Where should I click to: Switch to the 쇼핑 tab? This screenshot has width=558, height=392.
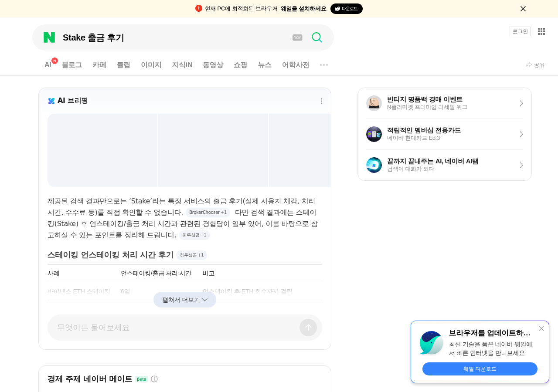coord(241,65)
